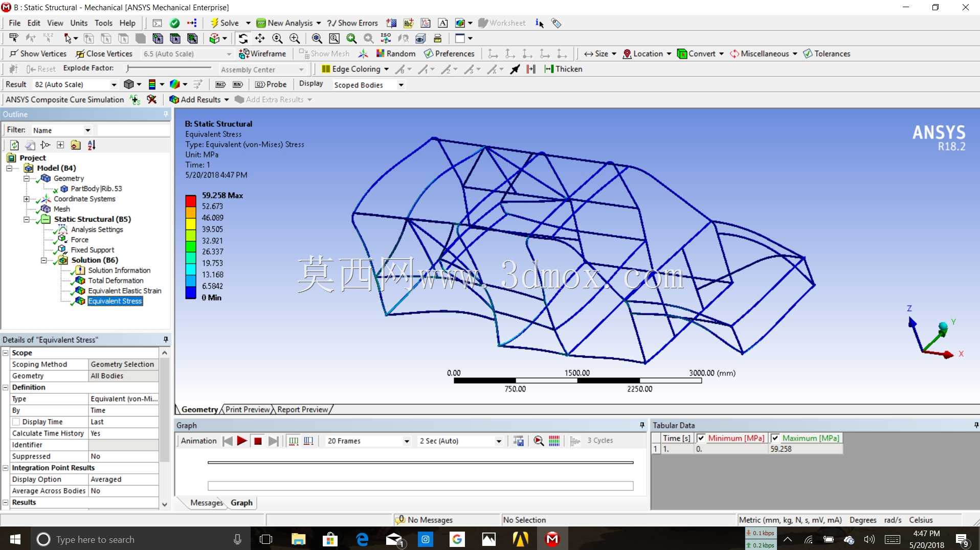Click the Show Errors icon
This screenshot has height=550, width=980.
[332, 23]
